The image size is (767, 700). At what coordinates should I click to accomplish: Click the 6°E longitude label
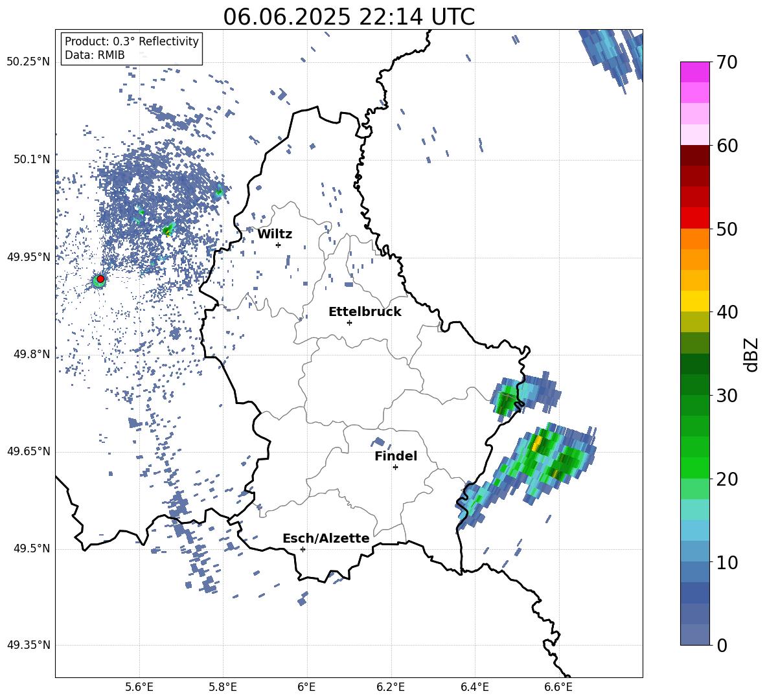pyautogui.click(x=306, y=687)
